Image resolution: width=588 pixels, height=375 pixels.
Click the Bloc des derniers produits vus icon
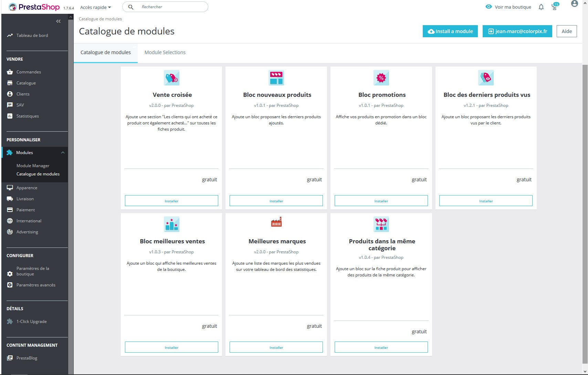coord(486,78)
